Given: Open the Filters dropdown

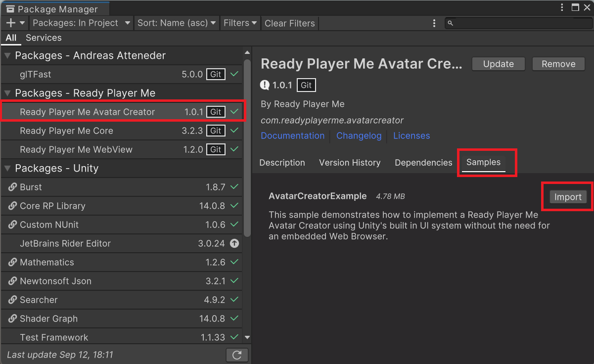Looking at the screenshot, I should tap(240, 23).
